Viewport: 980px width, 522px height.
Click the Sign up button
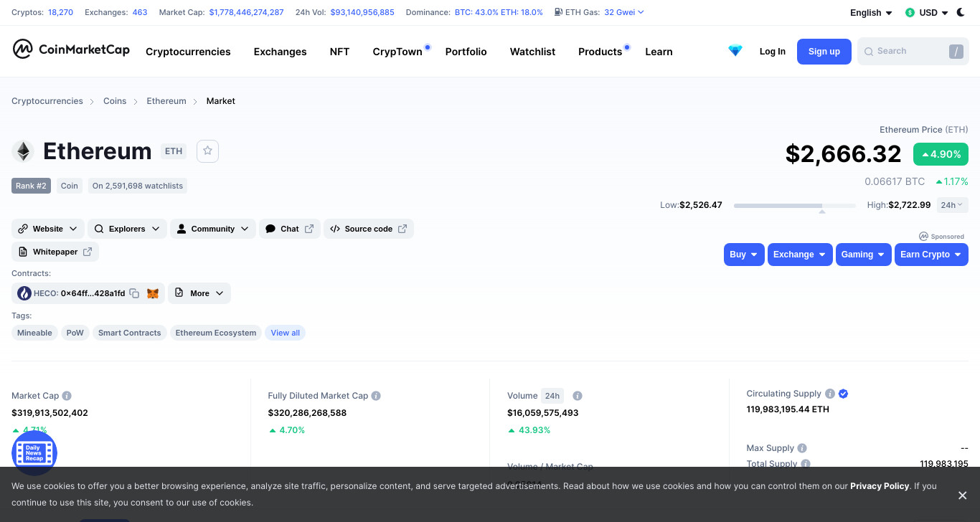pos(824,52)
